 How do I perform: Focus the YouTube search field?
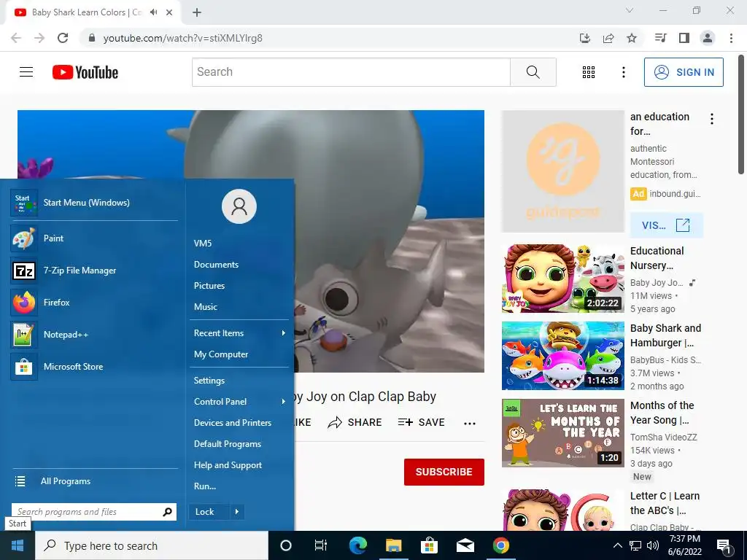[351, 72]
